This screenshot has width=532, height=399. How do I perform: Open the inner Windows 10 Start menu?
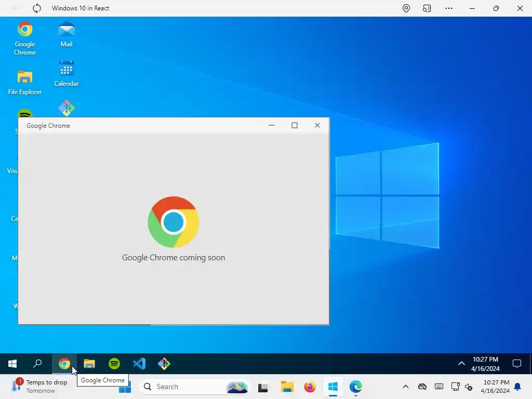pyautogui.click(x=12, y=364)
